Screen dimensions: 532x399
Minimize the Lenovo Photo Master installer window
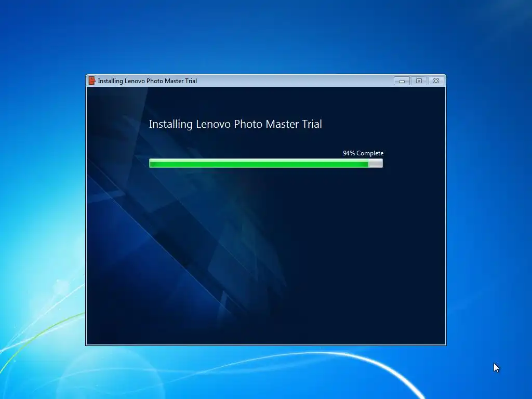[x=402, y=81]
